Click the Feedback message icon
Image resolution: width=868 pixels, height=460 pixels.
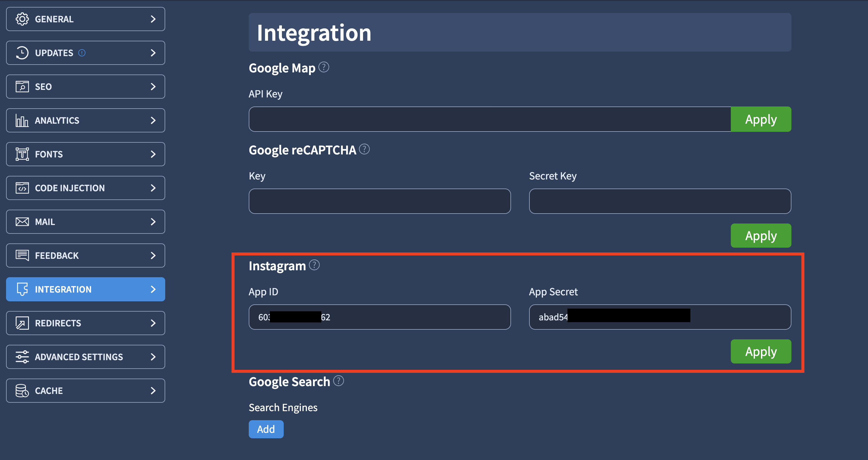click(x=22, y=255)
